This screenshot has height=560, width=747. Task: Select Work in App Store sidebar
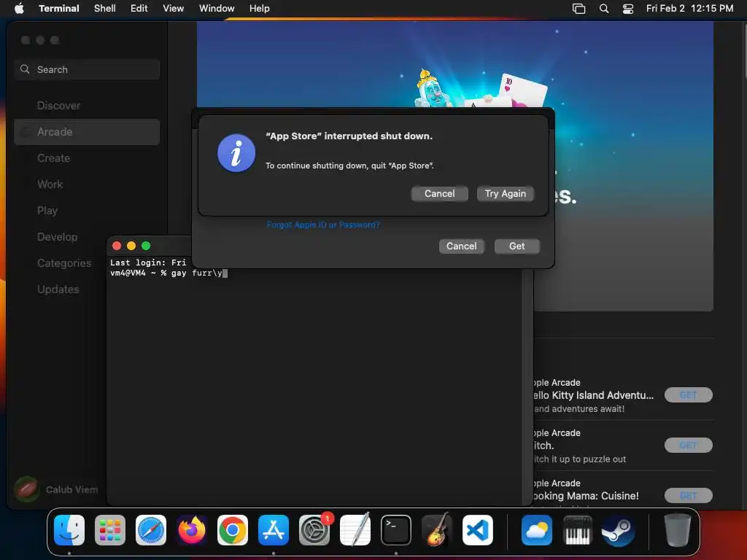87,184
